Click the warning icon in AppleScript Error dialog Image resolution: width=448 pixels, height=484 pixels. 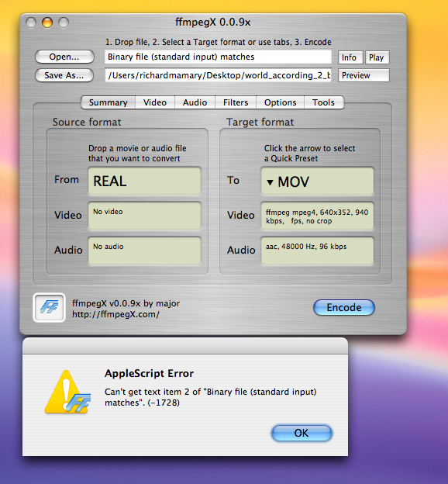point(68,392)
